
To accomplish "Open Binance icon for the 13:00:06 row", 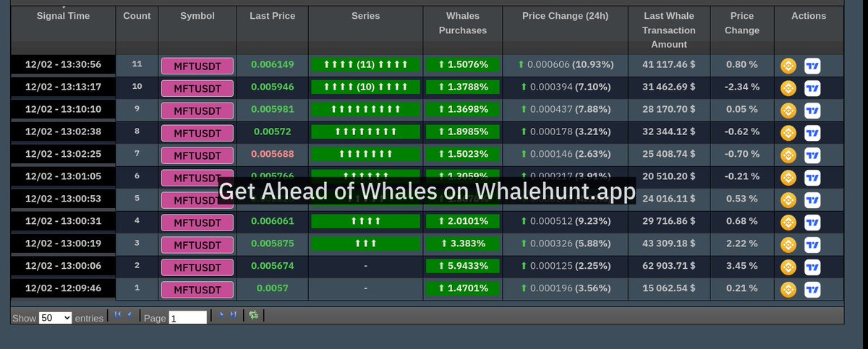I will point(788,267).
